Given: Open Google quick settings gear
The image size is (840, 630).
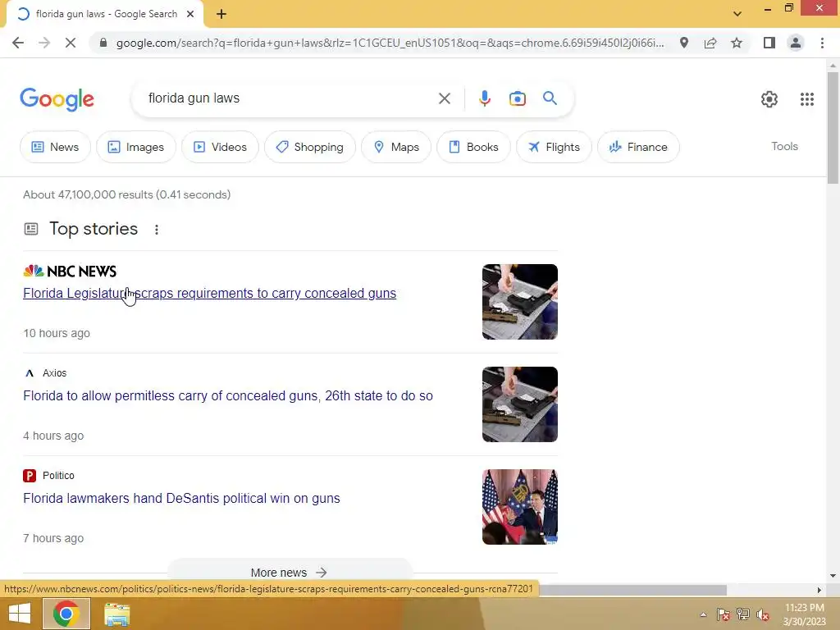Looking at the screenshot, I should click(769, 99).
